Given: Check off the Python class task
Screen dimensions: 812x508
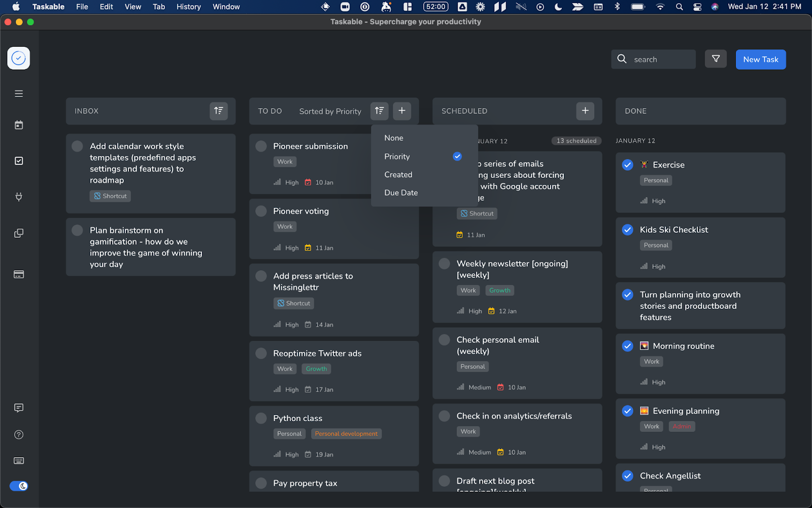Looking at the screenshot, I should [261, 418].
